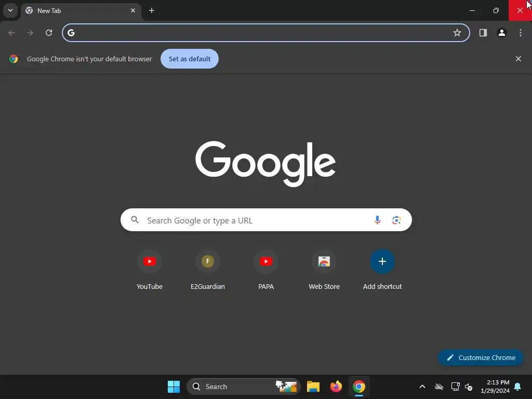Click Set as default button

[x=189, y=59]
